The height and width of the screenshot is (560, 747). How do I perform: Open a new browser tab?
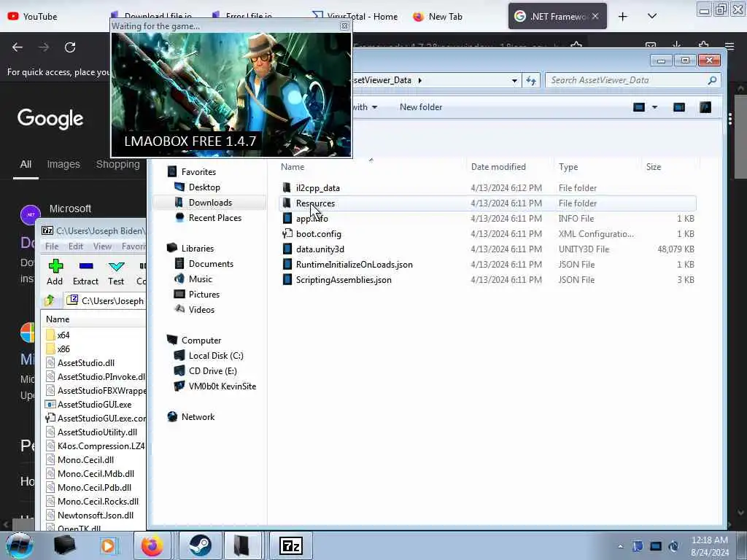[623, 17]
